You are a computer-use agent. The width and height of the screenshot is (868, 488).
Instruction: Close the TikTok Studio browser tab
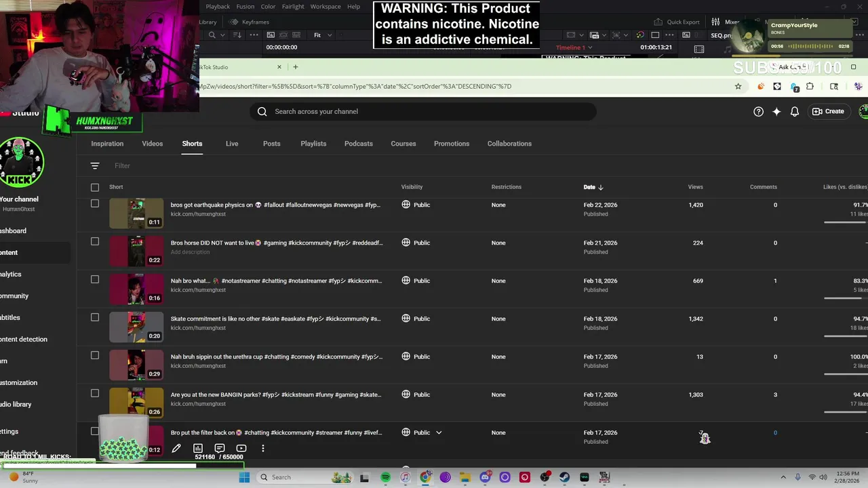pyautogui.click(x=279, y=67)
